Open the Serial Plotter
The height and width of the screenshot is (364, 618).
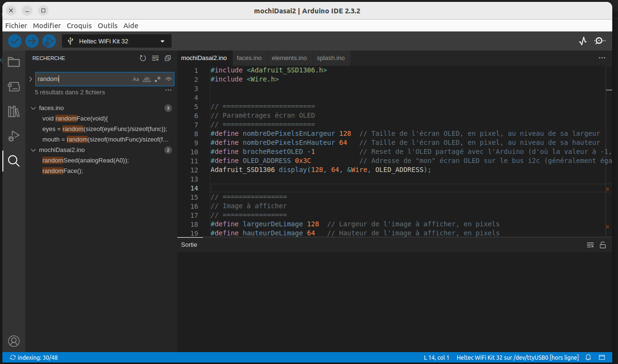[x=582, y=41]
